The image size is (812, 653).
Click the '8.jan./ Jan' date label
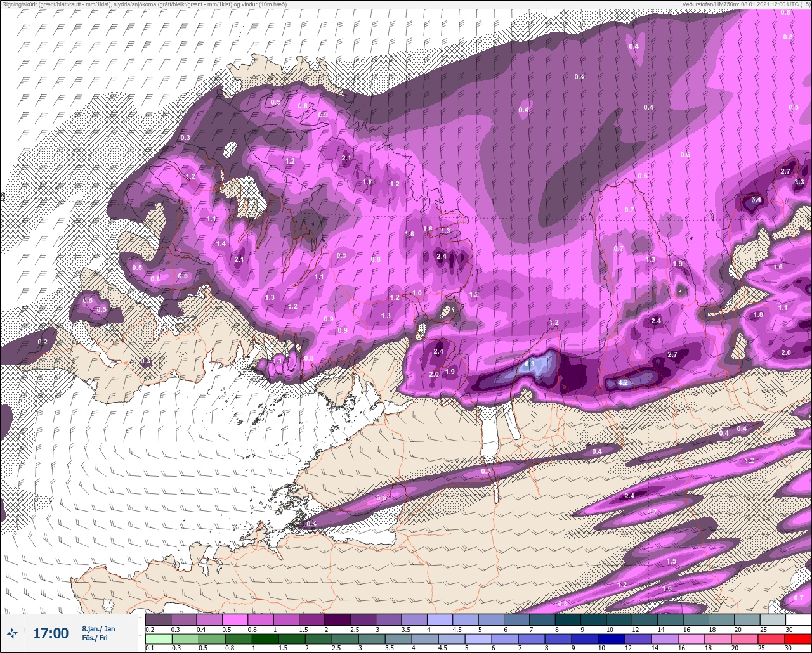tap(98, 628)
